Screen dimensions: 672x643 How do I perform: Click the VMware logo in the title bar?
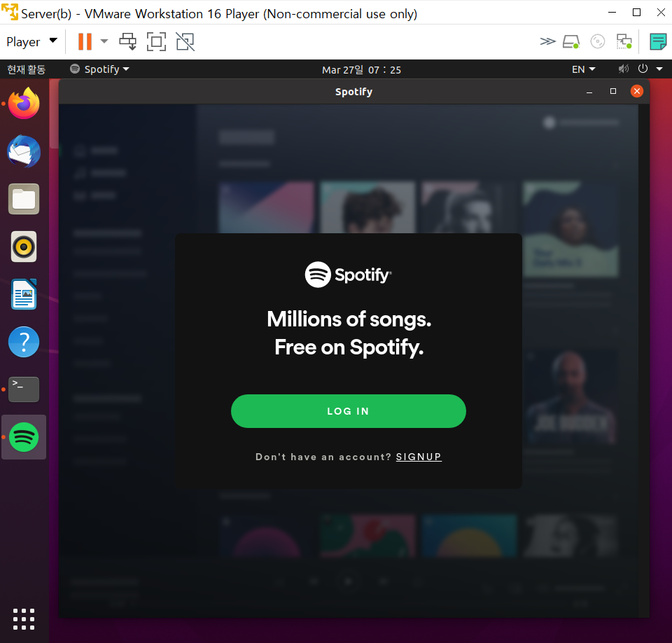(x=9, y=12)
